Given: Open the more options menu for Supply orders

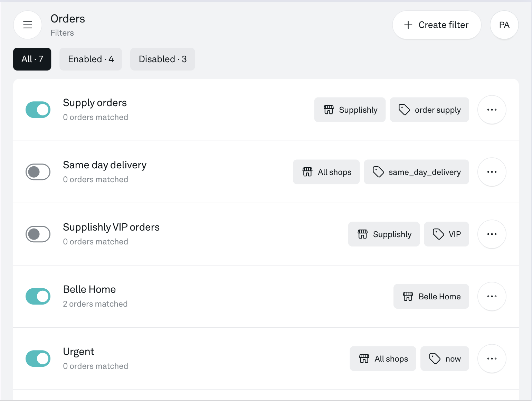Looking at the screenshot, I should click(x=492, y=110).
